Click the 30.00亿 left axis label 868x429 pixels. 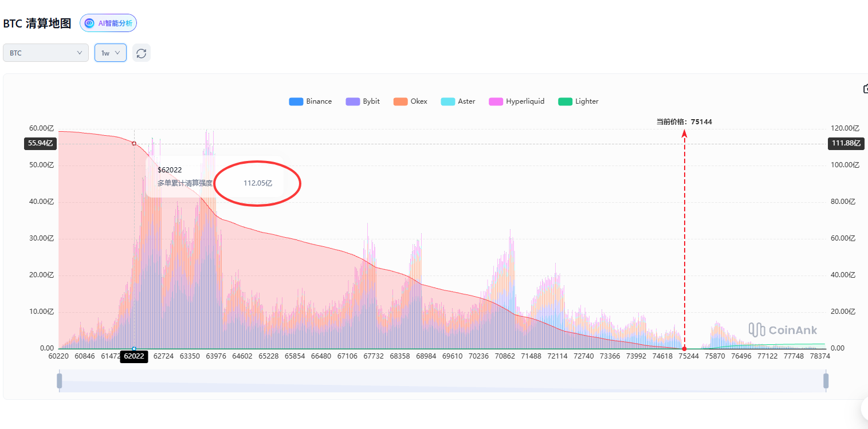(x=42, y=238)
